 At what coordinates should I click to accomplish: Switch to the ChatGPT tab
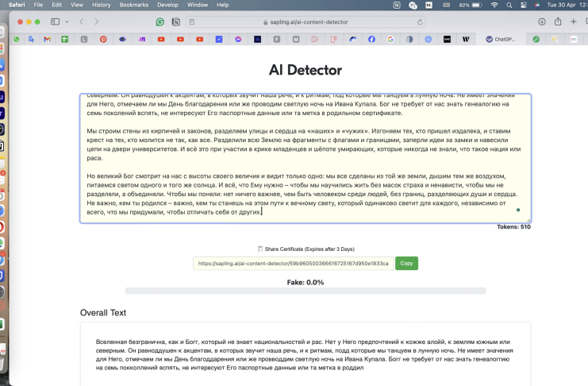click(501, 39)
